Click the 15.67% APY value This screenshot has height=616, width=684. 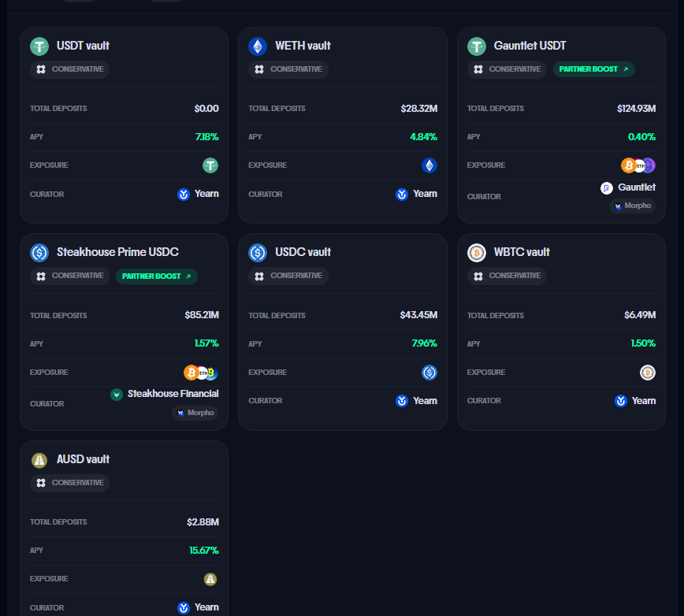click(204, 551)
